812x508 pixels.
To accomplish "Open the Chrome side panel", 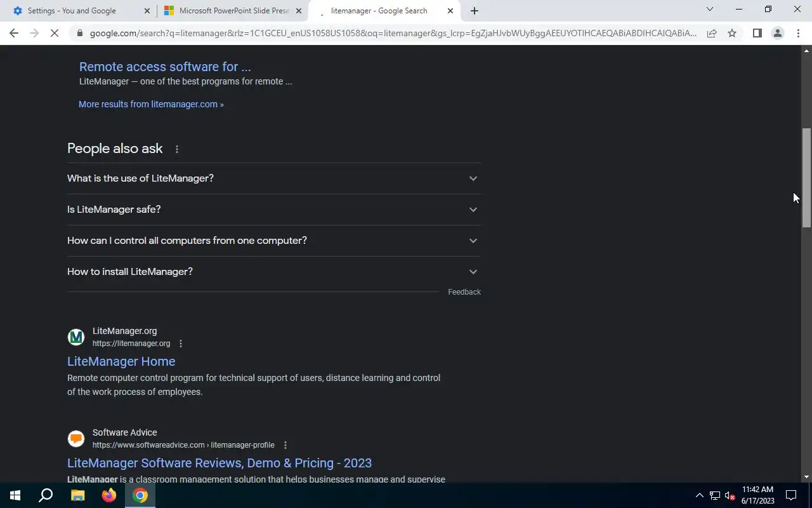I will pyautogui.click(x=757, y=33).
